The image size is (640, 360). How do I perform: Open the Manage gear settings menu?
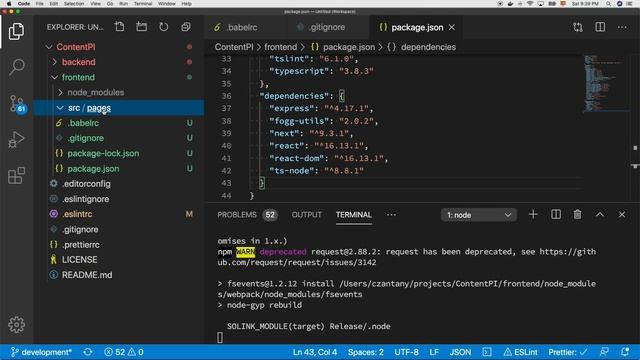tap(16, 325)
